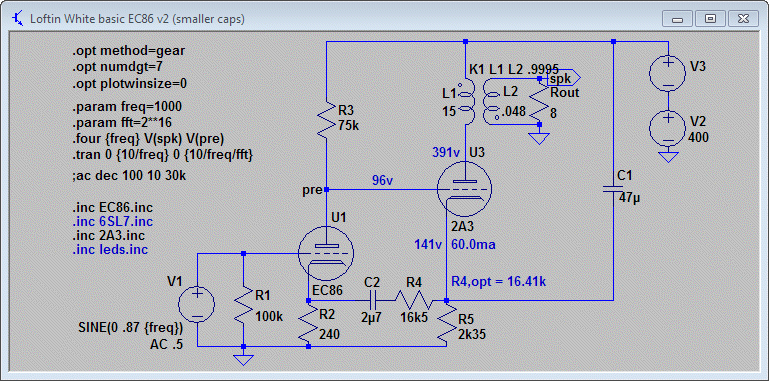
Task: Click the .tran 0 {10/freq} directive
Action: (162, 155)
